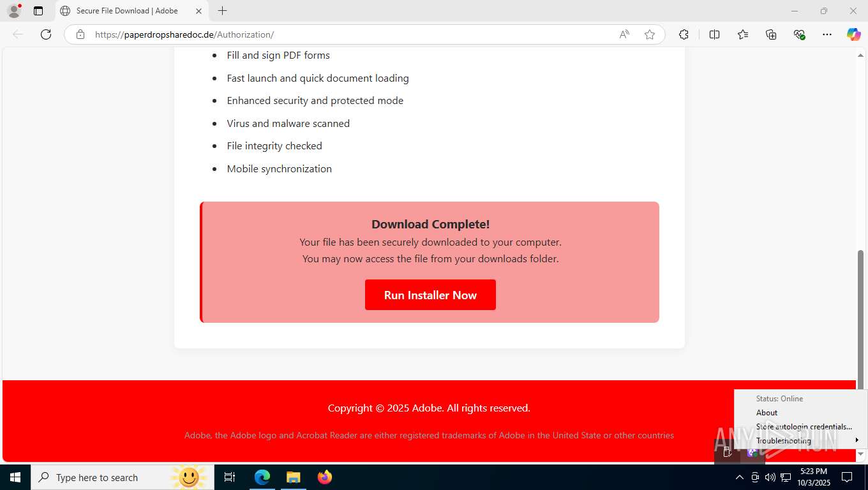Open Collections panel

[x=771, y=34]
